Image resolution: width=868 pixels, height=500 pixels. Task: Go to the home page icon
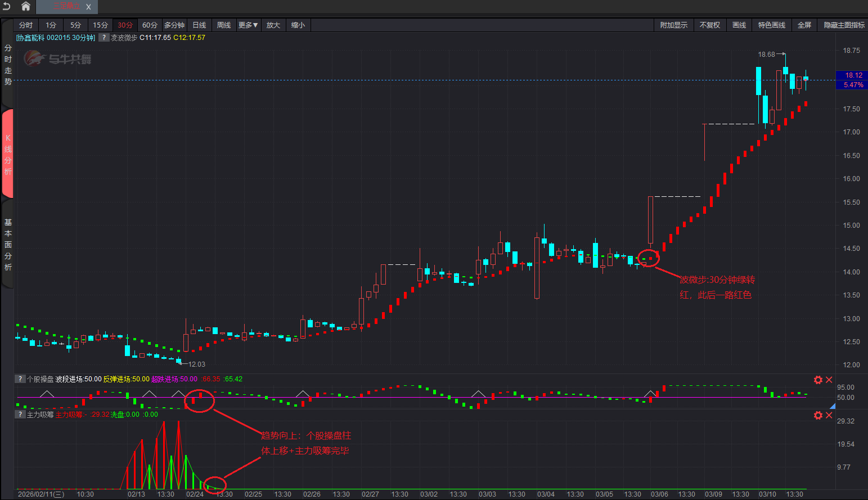pyautogui.click(x=26, y=6)
